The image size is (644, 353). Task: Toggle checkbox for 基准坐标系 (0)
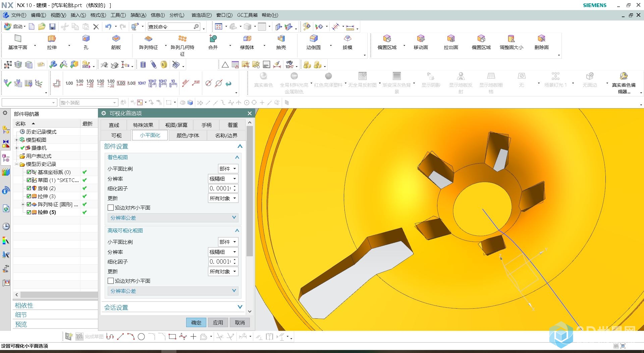click(x=29, y=172)
